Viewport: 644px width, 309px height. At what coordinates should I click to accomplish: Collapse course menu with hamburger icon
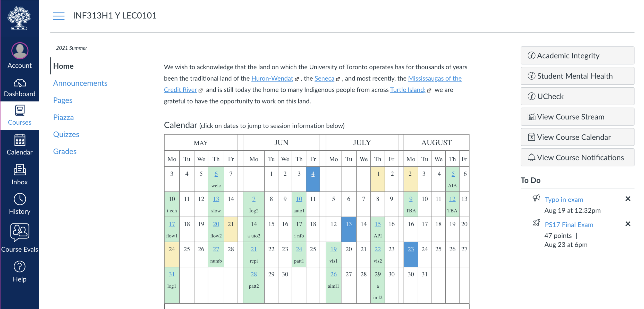(x=59, y=16)
